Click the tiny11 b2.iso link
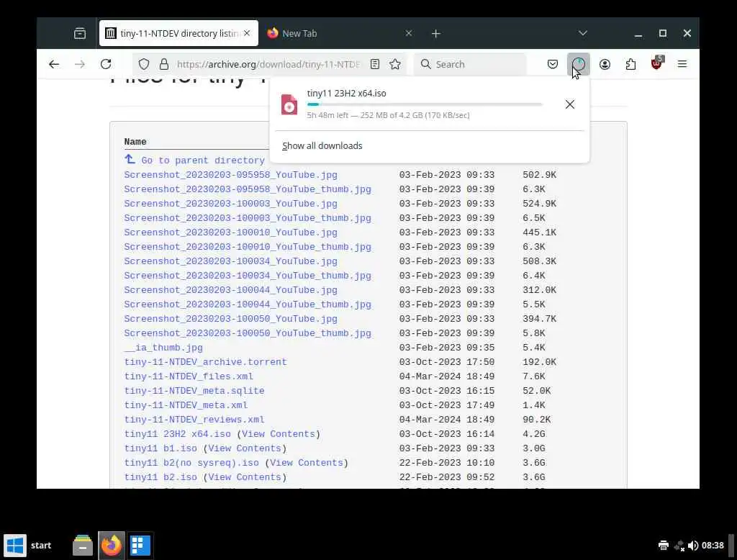 tap(160, 477)
